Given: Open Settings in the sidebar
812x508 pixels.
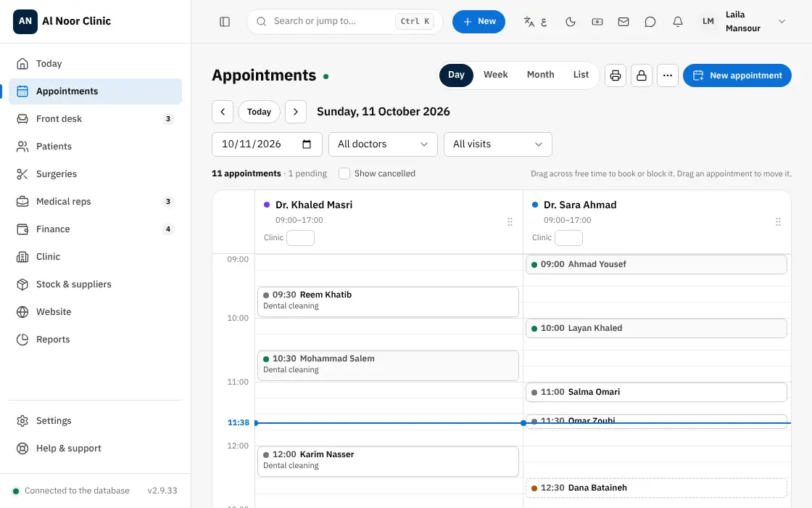Looking at the screenshot, I should (x=95, y=421).
